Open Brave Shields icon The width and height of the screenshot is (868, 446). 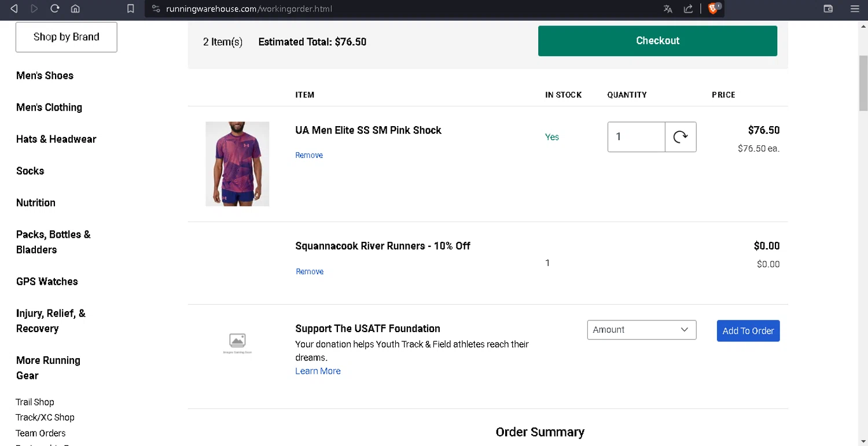click(714, 8)
